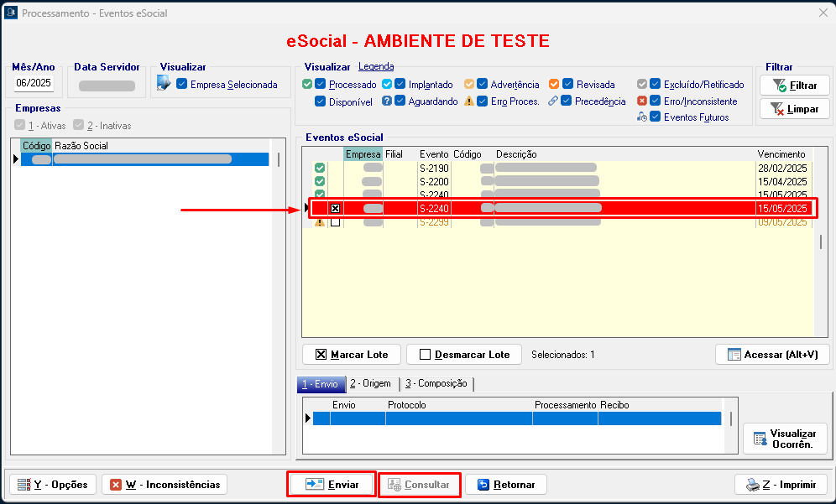Toggle the Eventos Futuros checkbox
Screen dimensions: 836x504
656,117
